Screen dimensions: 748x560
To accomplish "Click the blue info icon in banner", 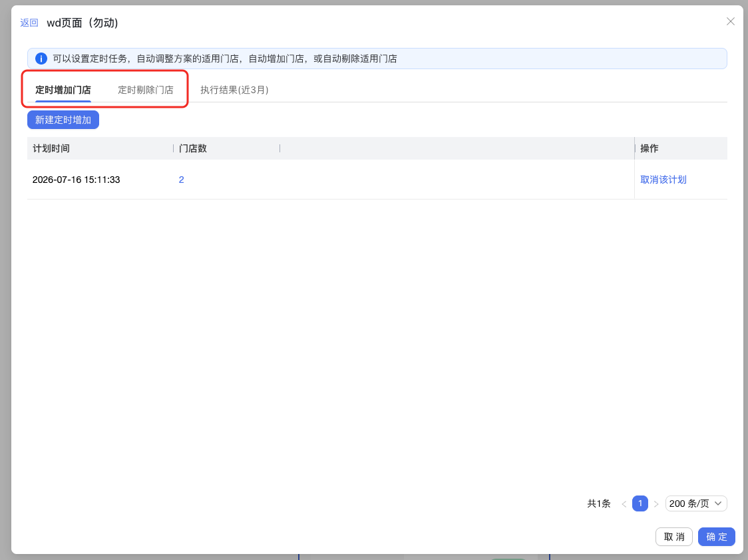I will (x=41, y=59).
